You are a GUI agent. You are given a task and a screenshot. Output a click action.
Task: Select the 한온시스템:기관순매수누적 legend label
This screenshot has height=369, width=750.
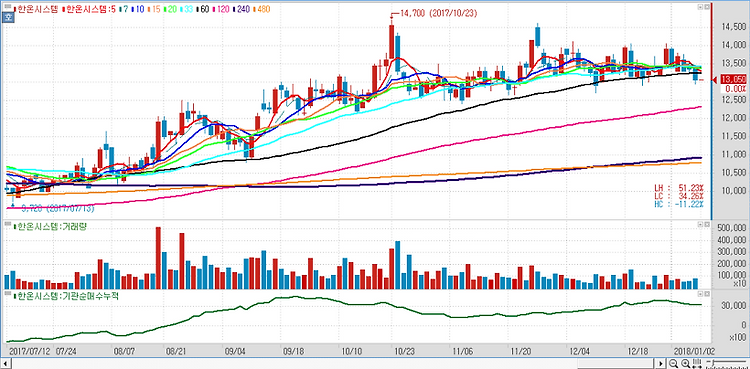click(x=66, y=296)
